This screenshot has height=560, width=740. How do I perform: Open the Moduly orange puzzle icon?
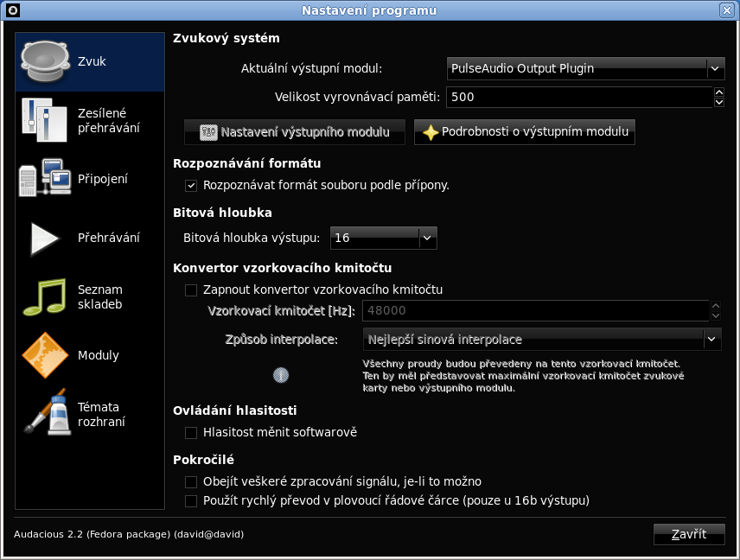[x=45, y=355]
